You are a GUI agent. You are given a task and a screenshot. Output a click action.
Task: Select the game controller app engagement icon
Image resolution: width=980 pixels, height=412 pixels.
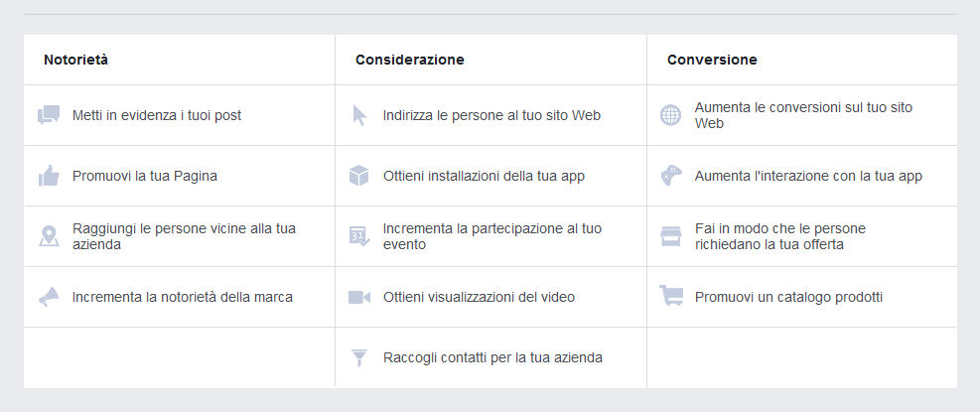tap(671, 176)
